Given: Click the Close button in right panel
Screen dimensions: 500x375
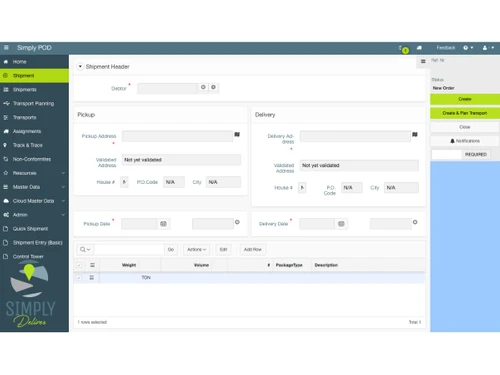Looking at the screenshot, I should (x=465, y=127).
